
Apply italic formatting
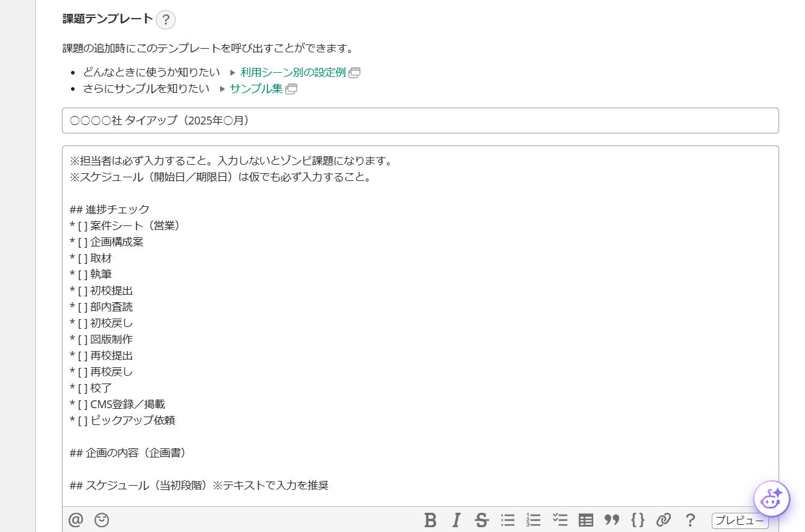pyautogui.click(x=457, y=520)
